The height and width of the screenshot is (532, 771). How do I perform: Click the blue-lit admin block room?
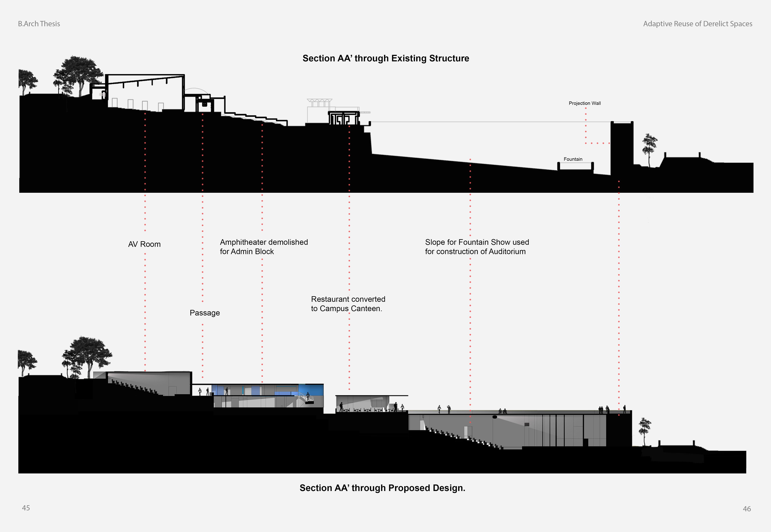click(x=311, y=389)
